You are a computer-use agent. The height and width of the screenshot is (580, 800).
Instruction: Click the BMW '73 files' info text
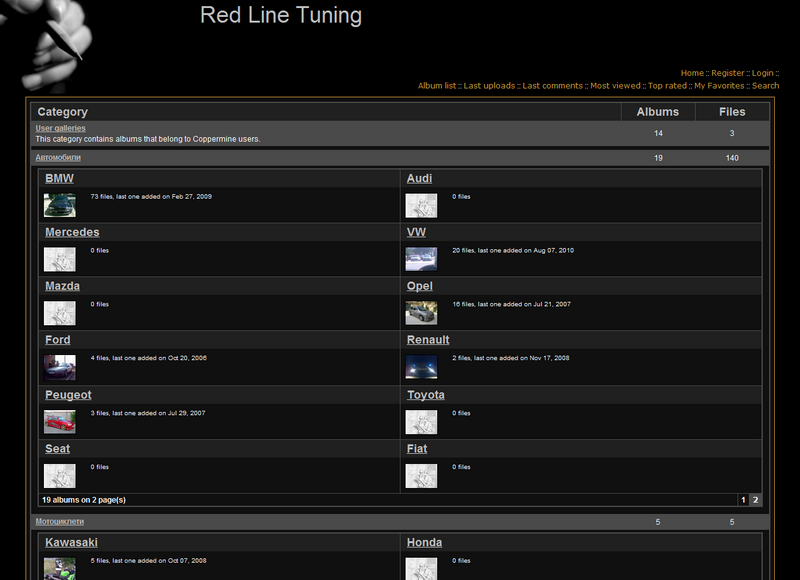(151, 196)
